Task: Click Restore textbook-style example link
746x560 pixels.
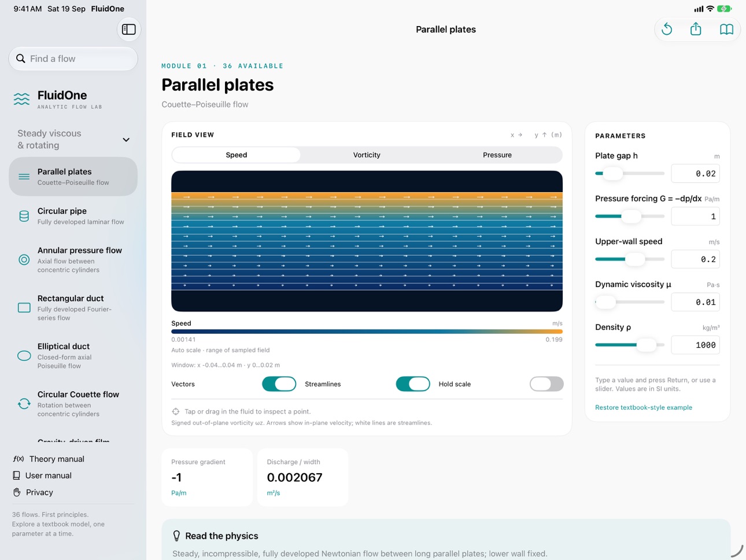Action: coord(644,407)
